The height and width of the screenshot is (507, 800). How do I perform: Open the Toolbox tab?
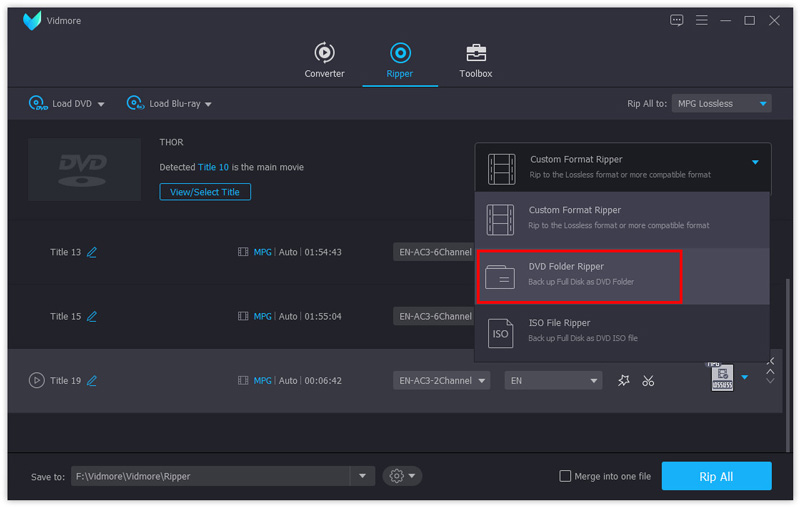476,60
